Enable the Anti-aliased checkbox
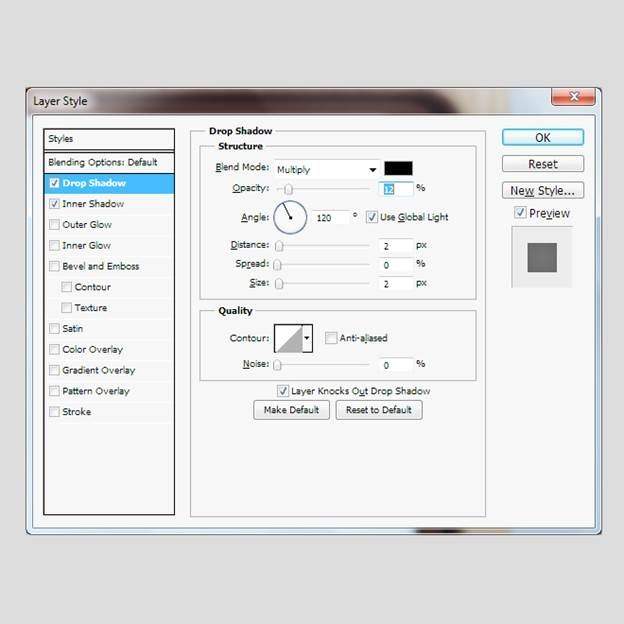Image resolution: width=624 pixels, height=624 pixels. point(331,338)
